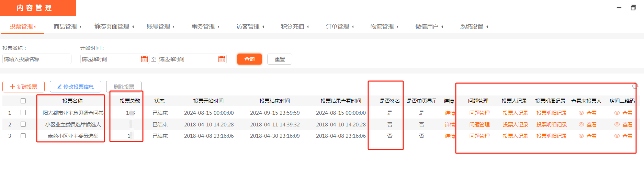Toggle the select-all checkbox in table header
The image size is (644, 180).
tap(23, 101)
